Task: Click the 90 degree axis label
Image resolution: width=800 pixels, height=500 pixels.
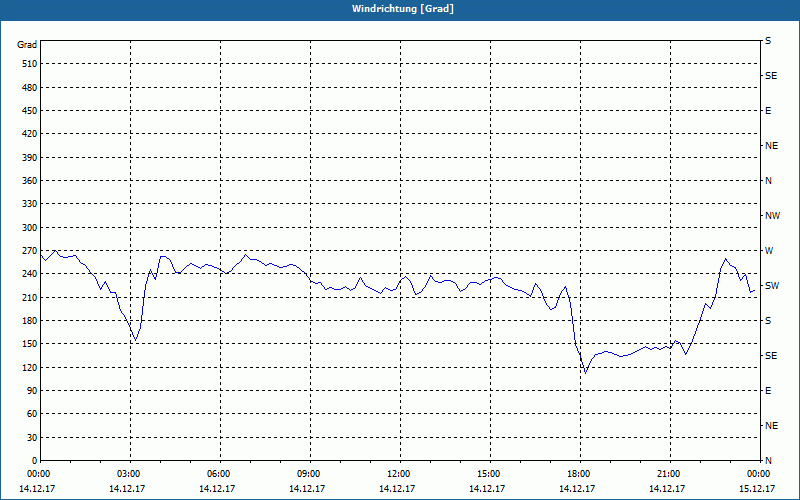Action: 32,390
